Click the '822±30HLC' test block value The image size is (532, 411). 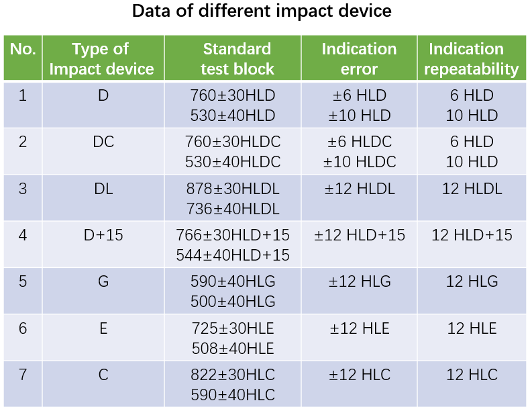click(233, 375)
